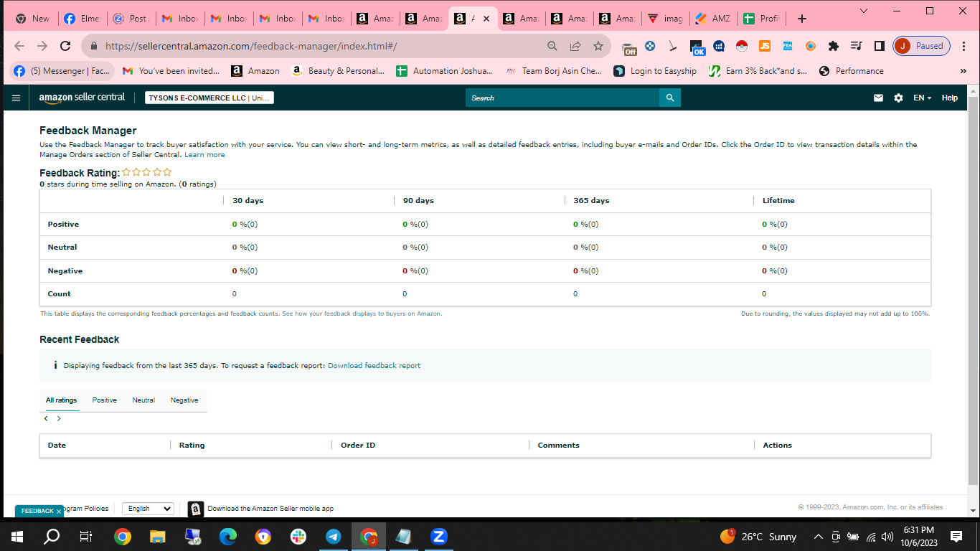Close the active Amazon browser tab
The image size is (980, 551).
[x=486, y=19]
